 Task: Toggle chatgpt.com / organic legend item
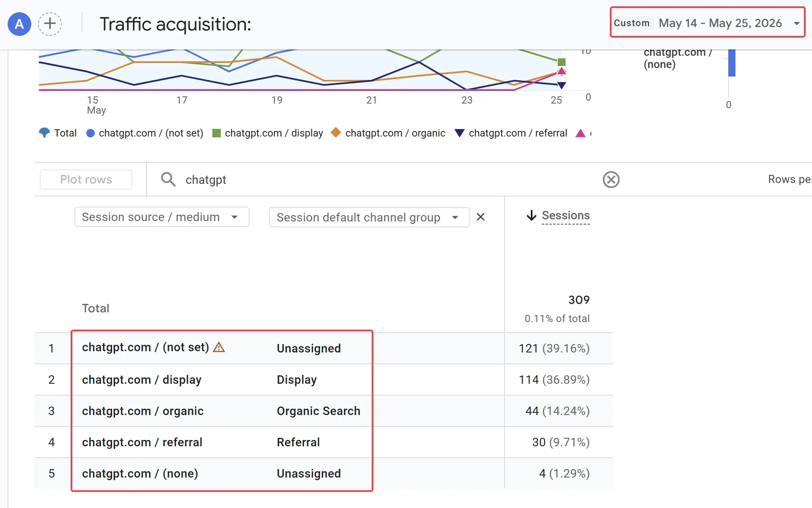pos(388,133)
